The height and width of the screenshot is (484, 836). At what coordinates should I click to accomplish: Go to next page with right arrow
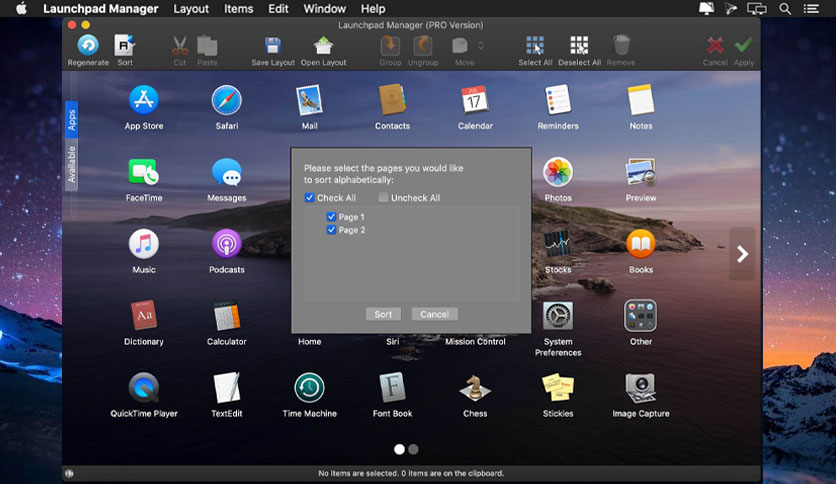(x=742, y=254)
